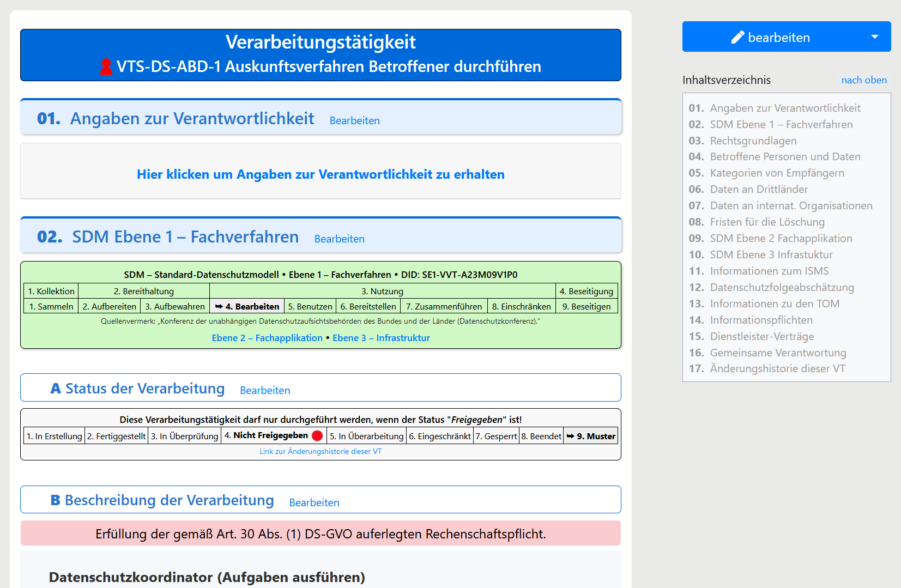Open the bearbeiten dropdown arrow
The width and height of the screenshot is (901, 588).
click(x=874, y=37)
